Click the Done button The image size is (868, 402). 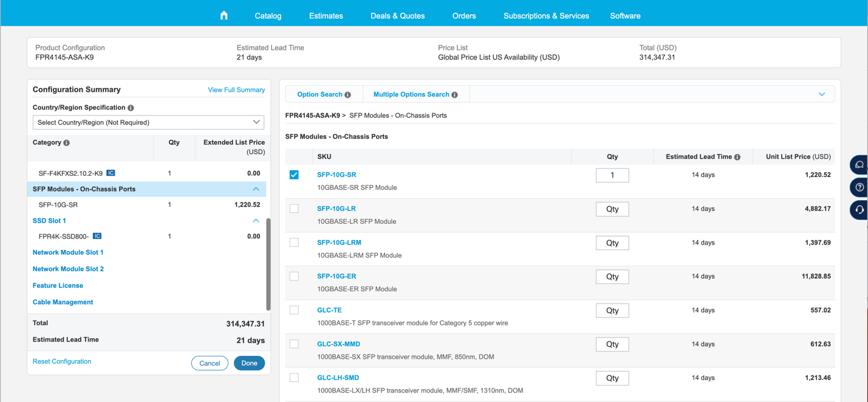(249, 363)
